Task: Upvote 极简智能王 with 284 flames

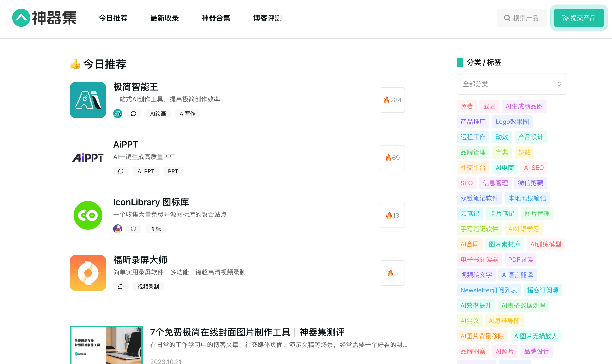Action: tap(392, 100)
